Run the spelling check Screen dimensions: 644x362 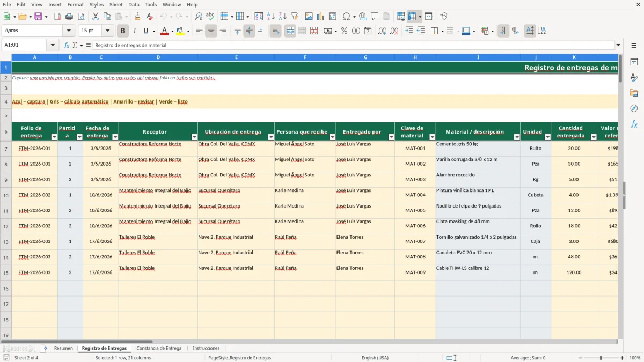[x=210, y=17]
